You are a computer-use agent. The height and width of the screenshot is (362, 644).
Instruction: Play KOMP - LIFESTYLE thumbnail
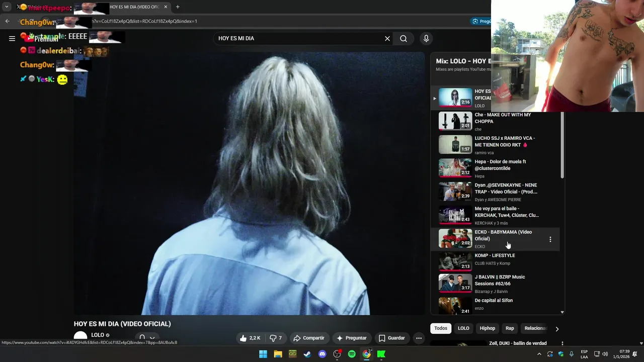coord(455,261)
